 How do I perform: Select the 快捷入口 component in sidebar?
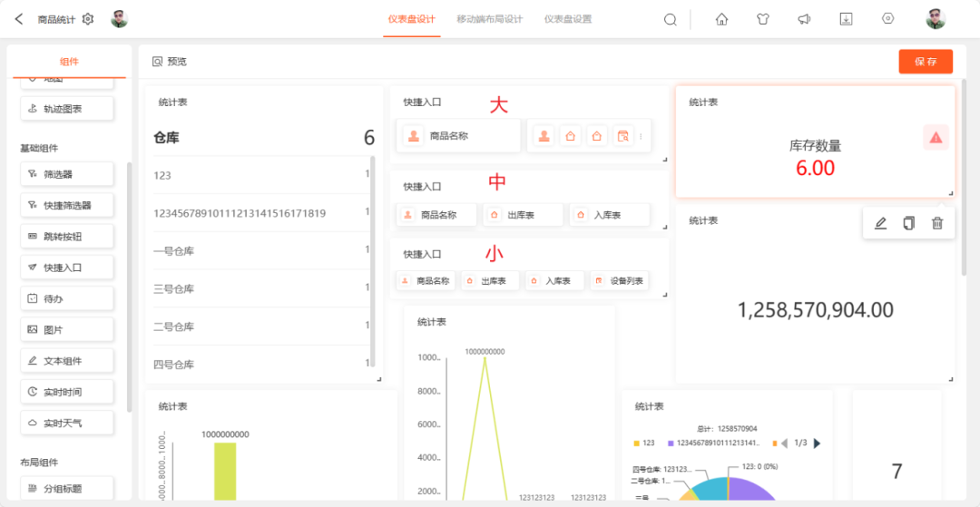[67, 268]
